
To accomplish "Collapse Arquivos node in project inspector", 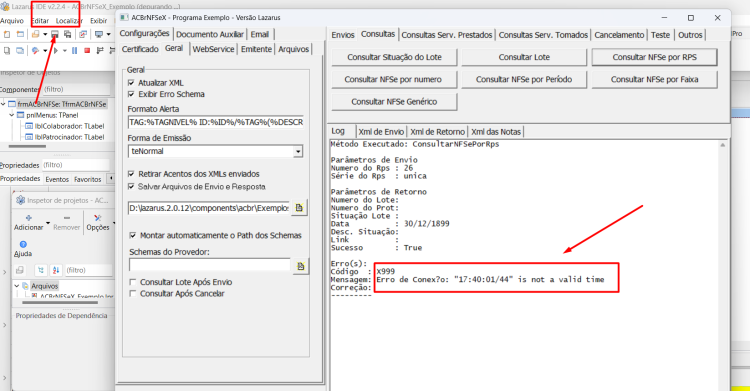I will (x=17, y=286).
